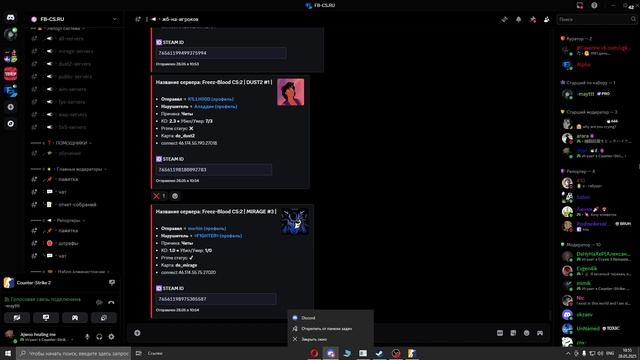640x360 pixels.
Task: Add reaction emoji button under DUST2 report
Action: [175, 196]
